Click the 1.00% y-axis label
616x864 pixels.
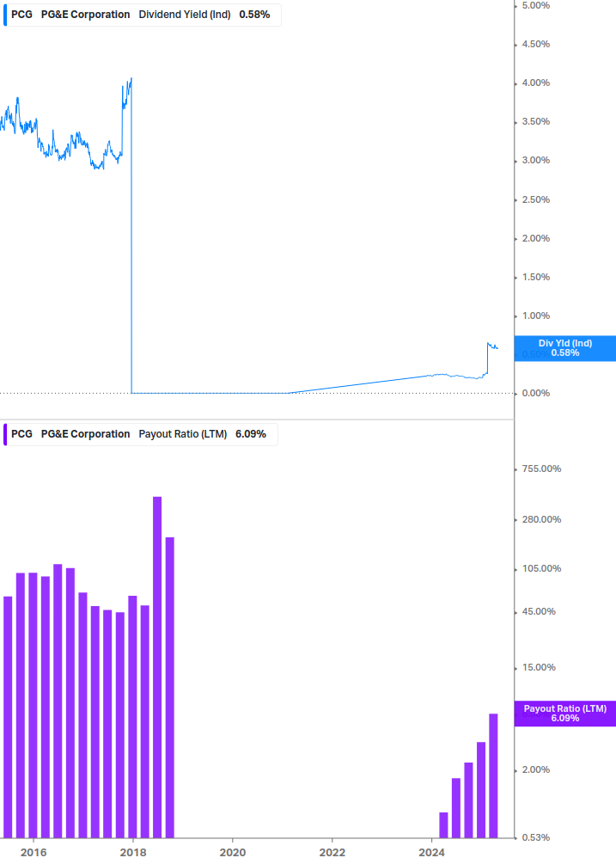pyautogui.click(x=535, y=316)
